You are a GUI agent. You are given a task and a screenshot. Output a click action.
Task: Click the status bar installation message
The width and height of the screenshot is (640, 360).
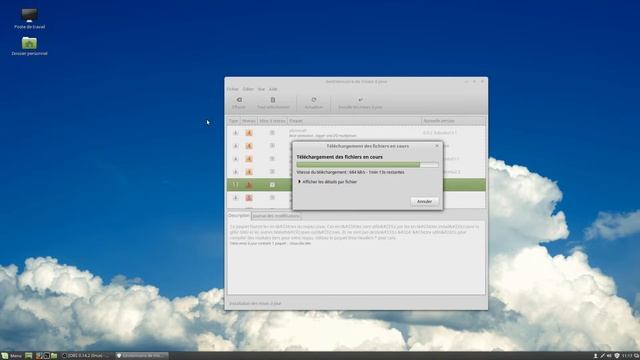pyautogui.click(x=255, y=303)
